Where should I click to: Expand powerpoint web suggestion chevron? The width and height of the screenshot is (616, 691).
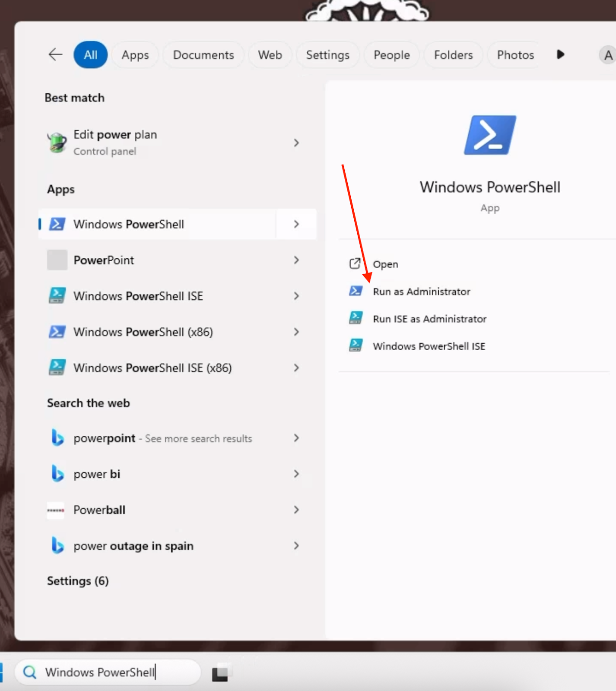pos(296,438)
